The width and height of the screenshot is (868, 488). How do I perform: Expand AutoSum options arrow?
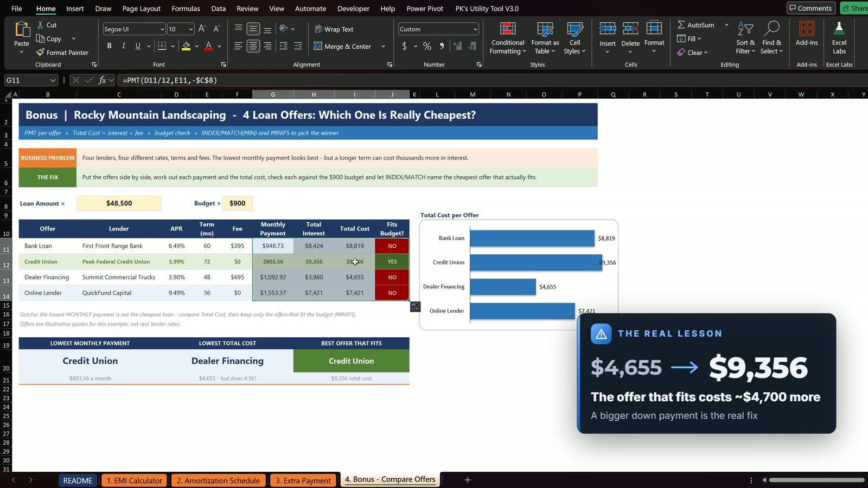726,25
